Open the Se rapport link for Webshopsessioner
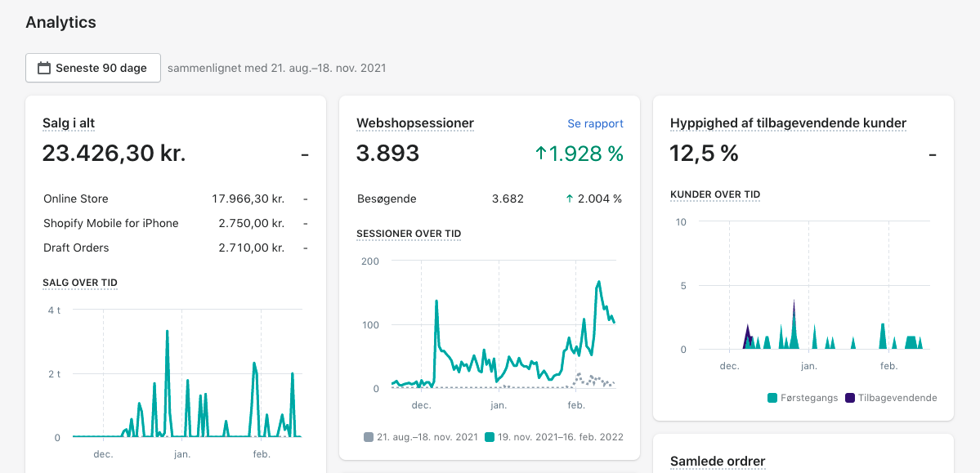This screenshot has width=980, height=473. point(595,123)
